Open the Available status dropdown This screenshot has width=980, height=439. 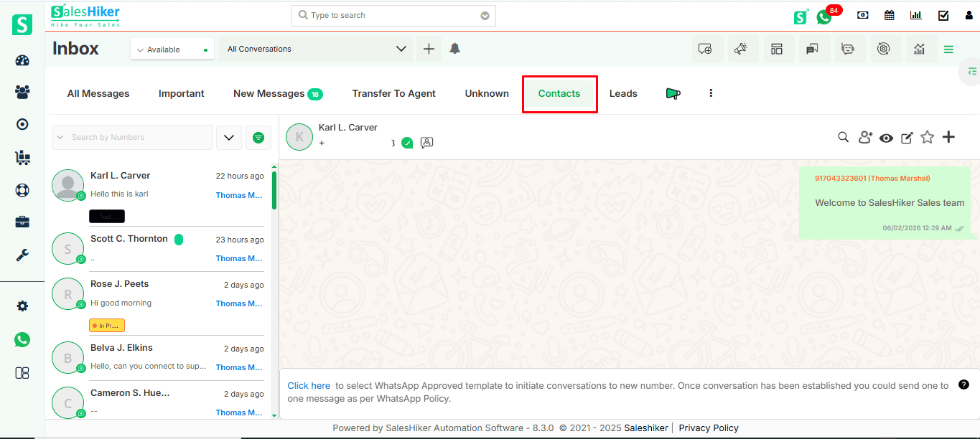pyautogui.click(x=172, y=49)
